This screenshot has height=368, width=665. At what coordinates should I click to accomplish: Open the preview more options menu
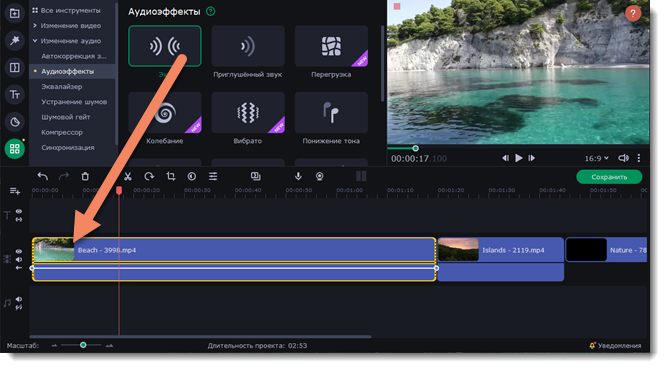639,158
